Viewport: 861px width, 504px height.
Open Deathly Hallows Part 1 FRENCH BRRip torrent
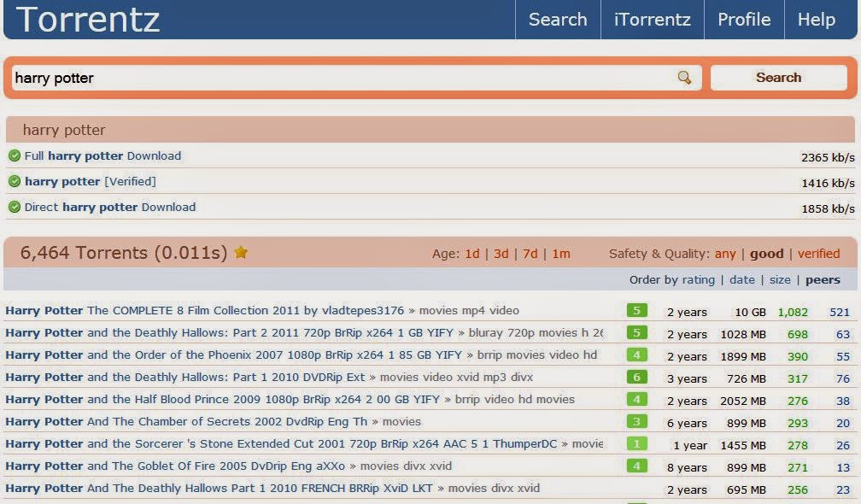(x=219, y=488)
